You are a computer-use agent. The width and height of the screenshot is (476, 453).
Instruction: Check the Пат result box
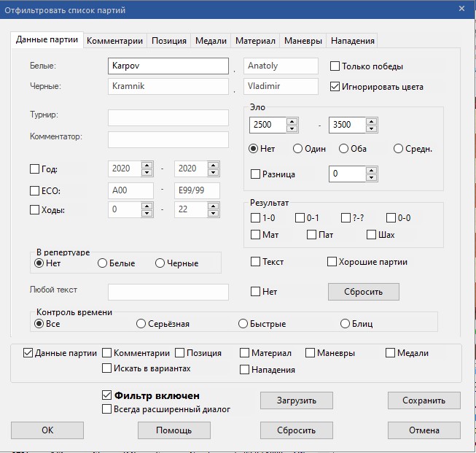tap(311, 235)
